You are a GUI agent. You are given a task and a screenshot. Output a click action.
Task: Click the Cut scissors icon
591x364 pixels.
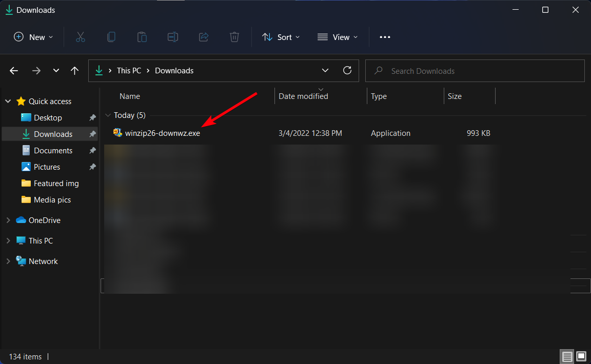coord(81,37)
